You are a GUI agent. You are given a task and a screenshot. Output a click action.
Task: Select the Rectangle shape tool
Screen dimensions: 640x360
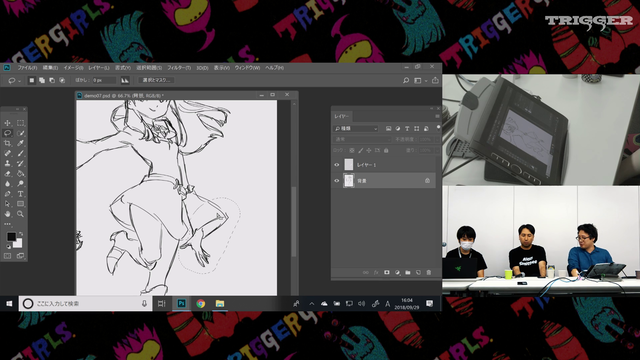20,204
